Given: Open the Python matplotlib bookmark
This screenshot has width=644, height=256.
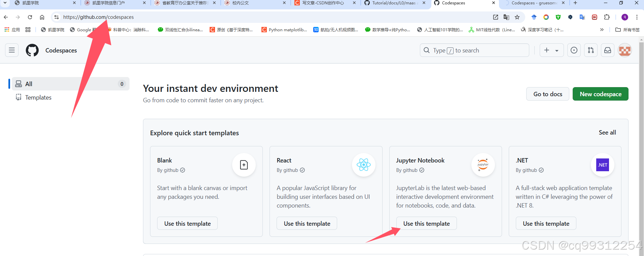Looking at the screenshot, I should tap(284, 30).
